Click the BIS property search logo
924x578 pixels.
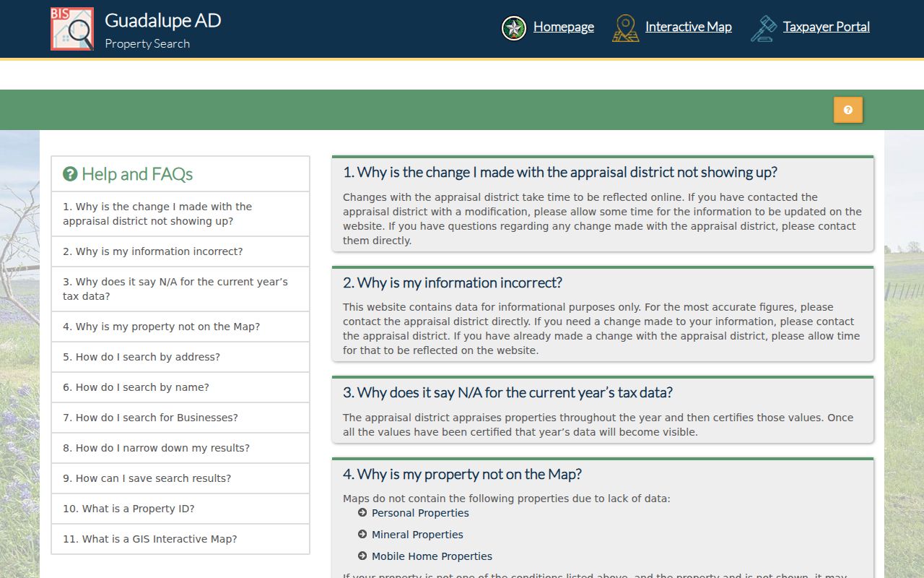(72, 29)
